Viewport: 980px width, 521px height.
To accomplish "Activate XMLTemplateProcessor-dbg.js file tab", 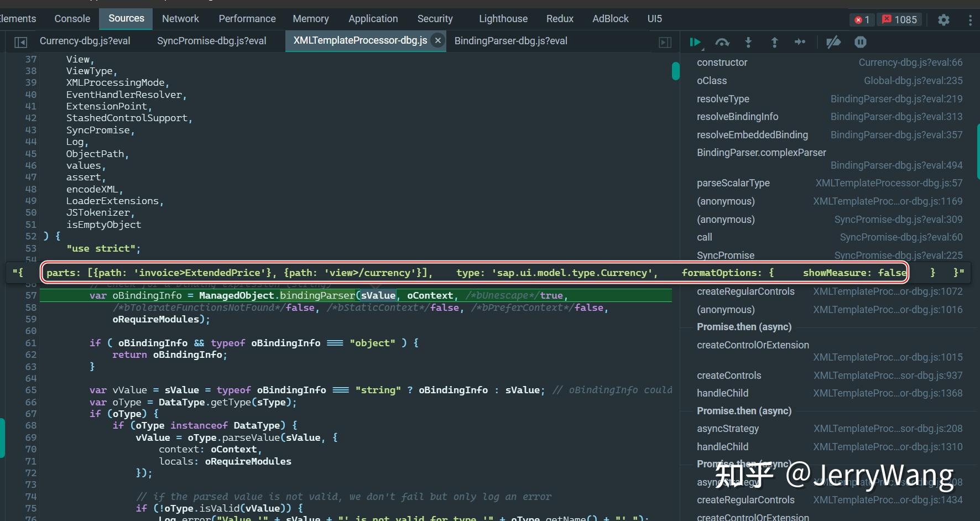I will (x=360, y=41).
